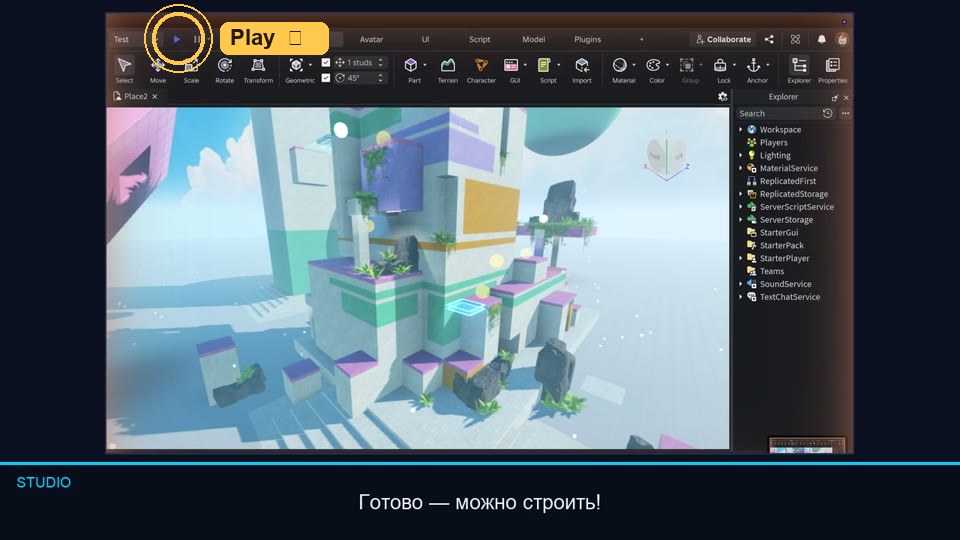Click the GUI insert icon
This screenshot has height=540, width=960.
[x=511, y=65]
